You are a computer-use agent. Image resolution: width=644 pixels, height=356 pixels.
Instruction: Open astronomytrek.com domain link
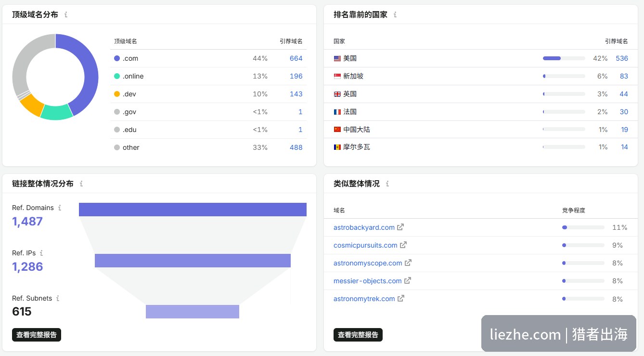click(364, 299)
